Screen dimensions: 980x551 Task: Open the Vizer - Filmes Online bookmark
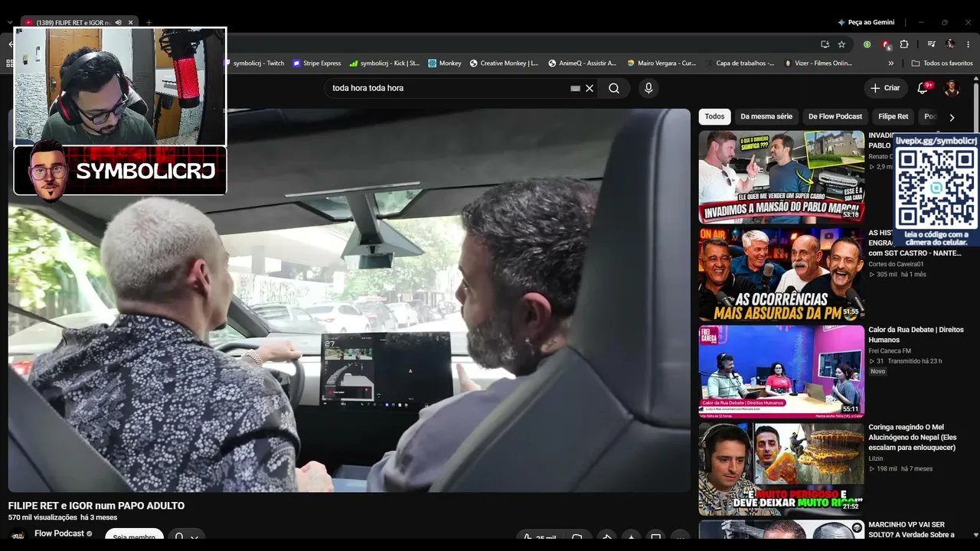pos(818,64)
